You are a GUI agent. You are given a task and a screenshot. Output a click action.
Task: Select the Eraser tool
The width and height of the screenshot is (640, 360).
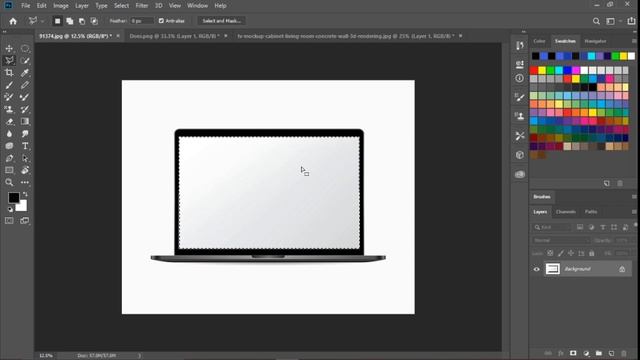(9, 122)
